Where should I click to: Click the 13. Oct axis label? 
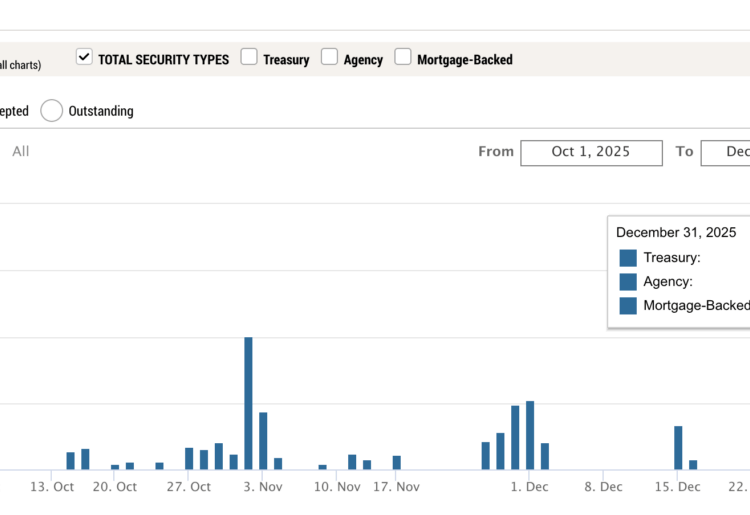click(52, 487)
